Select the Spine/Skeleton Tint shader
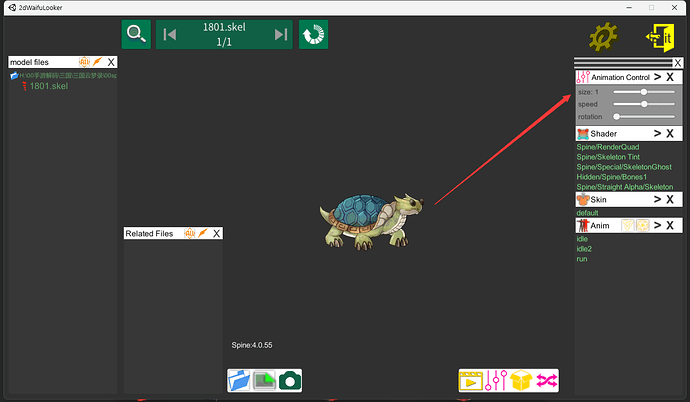Image resolution: width=690 pixels, height=402 pixels. (x=608, y=157)
